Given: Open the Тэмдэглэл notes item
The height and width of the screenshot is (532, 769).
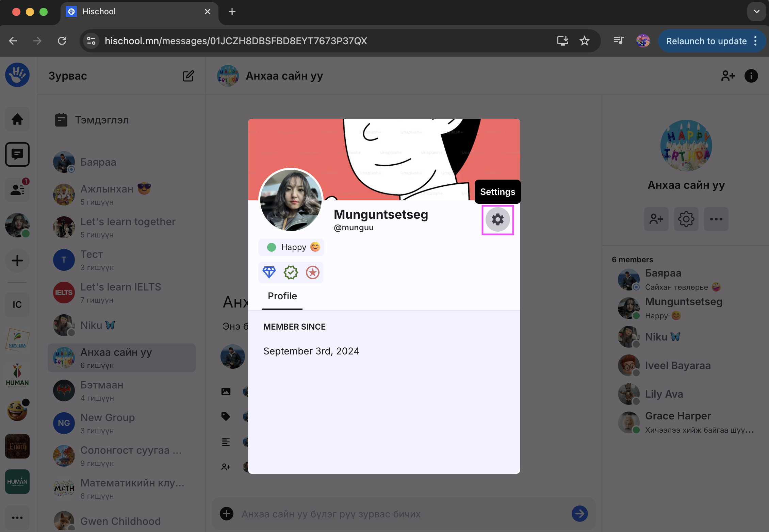Looking at the screenshot, I should tap(102, 120).
